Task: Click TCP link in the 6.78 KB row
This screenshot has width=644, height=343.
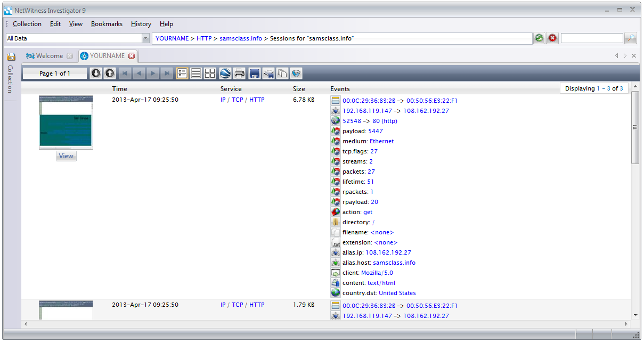Action: (237, 100)
